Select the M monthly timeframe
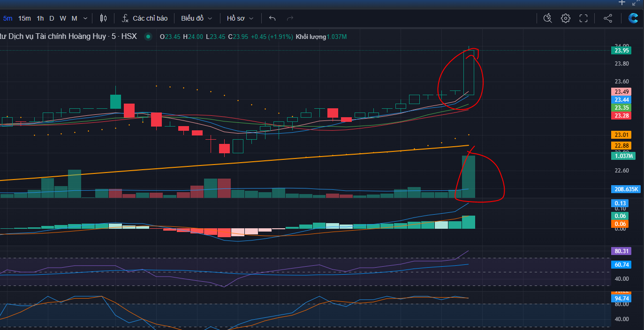This screenshot has height=330, width=644. (74, 18)
